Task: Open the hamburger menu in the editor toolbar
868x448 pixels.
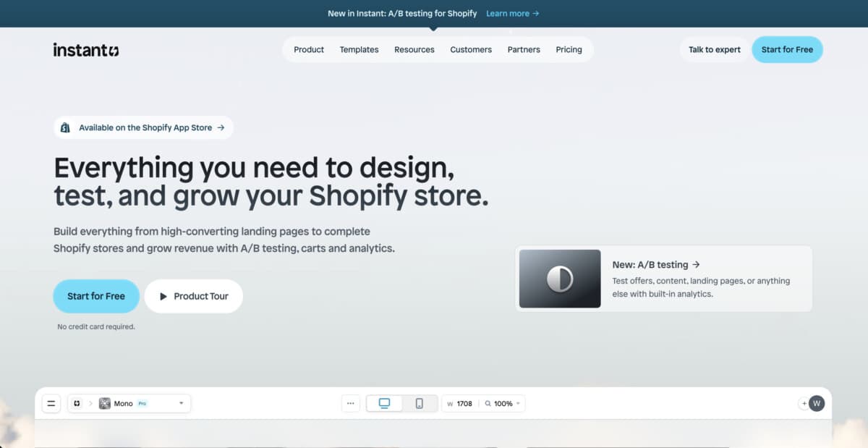Action: (51, 403)
